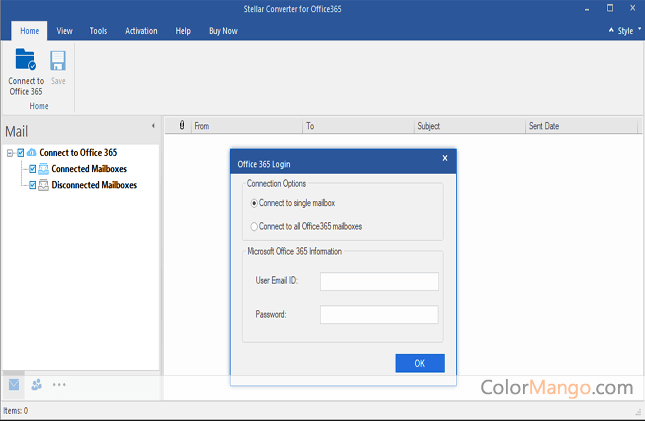The width and height of the screenshot is (645, 421).
Task: Click the Disconnected Mailboxes tray icon
Action: coord(43,185)
